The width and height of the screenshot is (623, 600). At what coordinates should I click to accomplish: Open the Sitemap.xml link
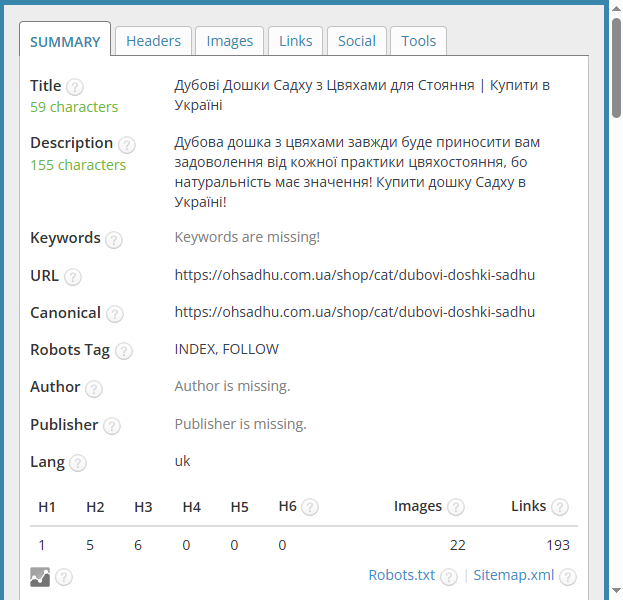[514, 575]
